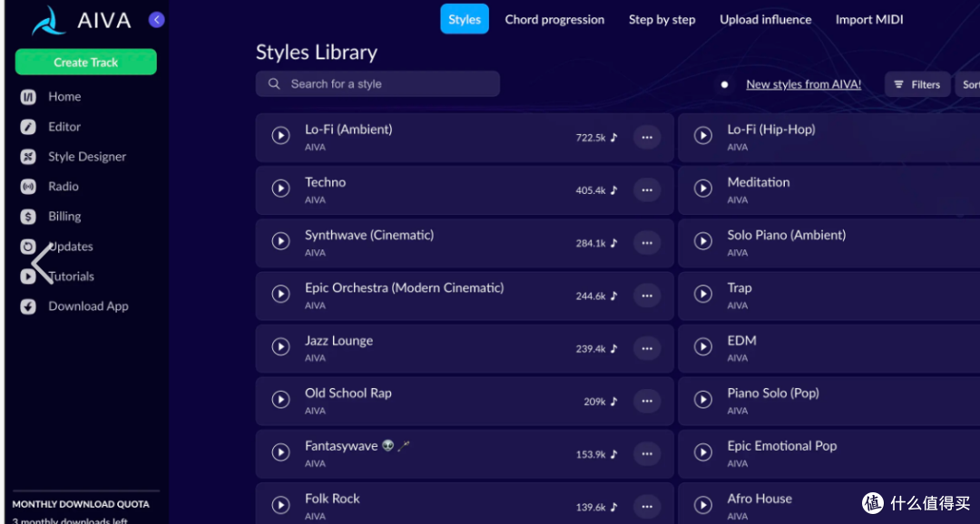Click the AIVA logo
The image size is (980, 524).
[x=82, y=21]
